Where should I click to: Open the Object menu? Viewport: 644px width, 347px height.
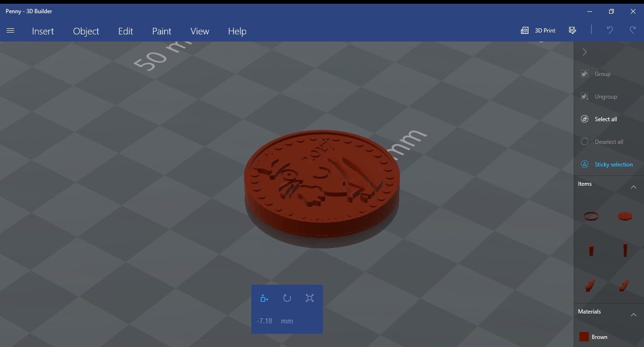click(86, 31)
